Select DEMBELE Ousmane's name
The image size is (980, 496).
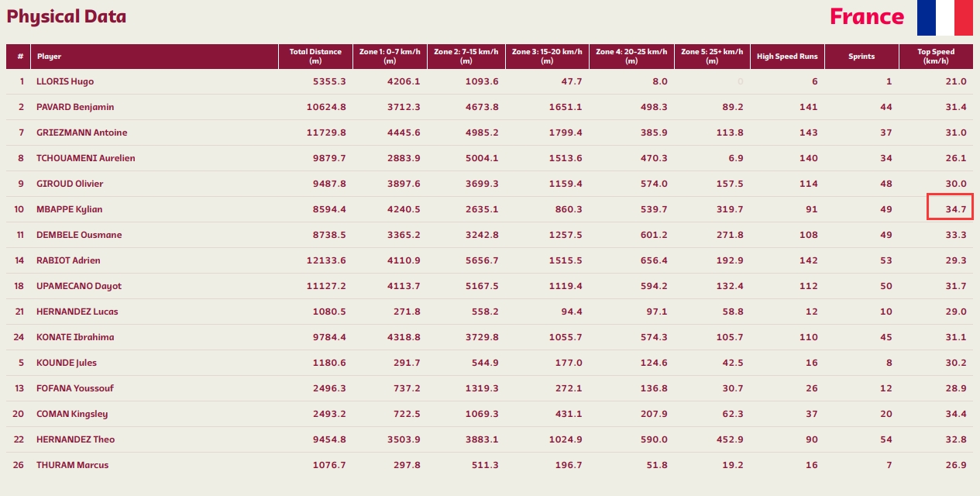pyautogui.click(x=79, y=235)
